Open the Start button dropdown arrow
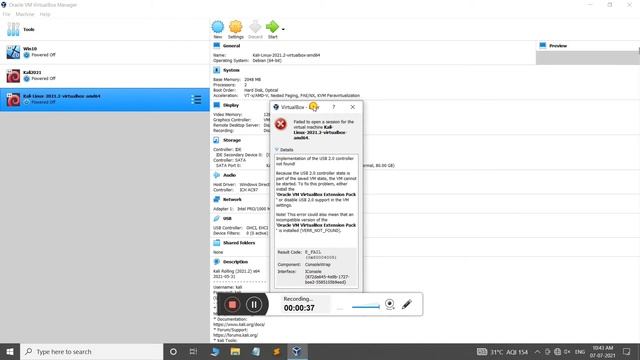Screen dimensions: 640x360 point(283,29)
